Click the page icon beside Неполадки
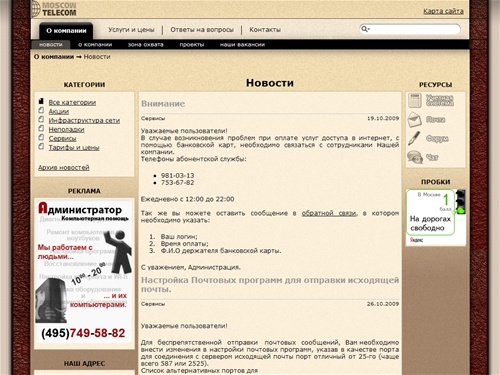Image resolution: width=500 pixels, height=375 pixels. pos(41,128)
